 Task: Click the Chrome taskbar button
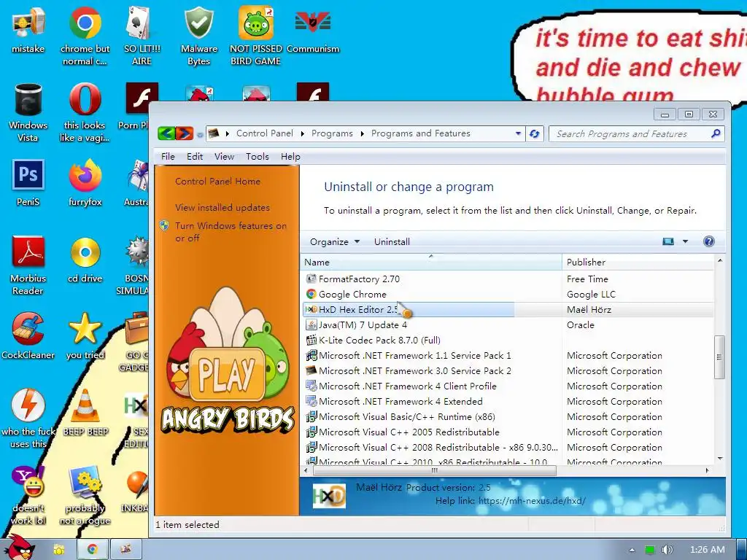pos(93,549)
